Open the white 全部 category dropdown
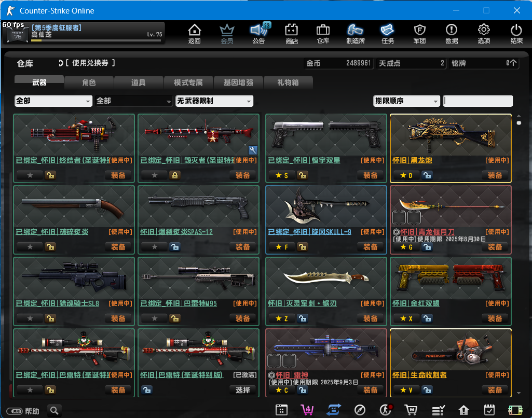Image resolution: width=532 pixels, height=418 pixels. (x=53, y=101)
